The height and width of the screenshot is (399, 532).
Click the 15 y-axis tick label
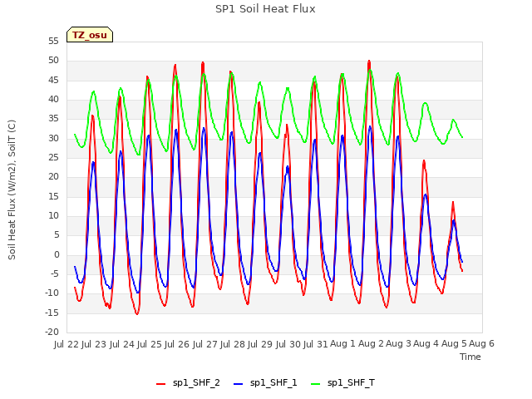(53, 196)
